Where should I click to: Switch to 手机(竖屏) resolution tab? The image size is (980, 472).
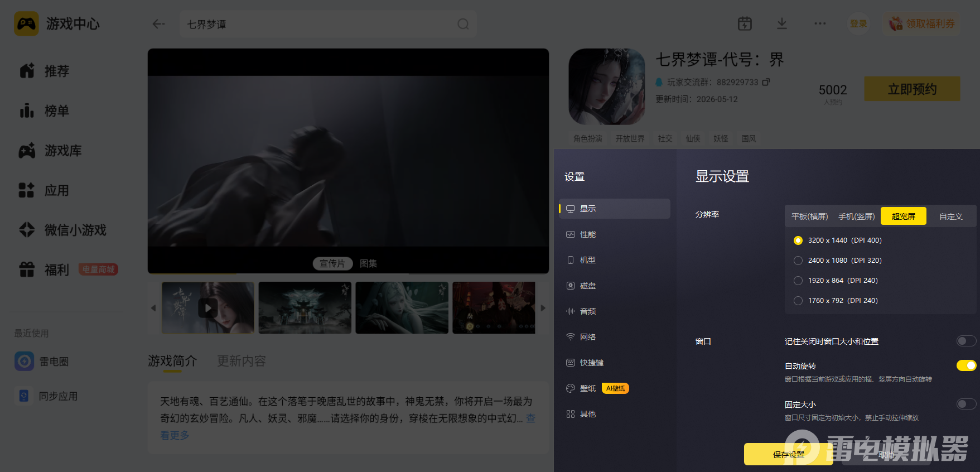(x=856, y=216)
